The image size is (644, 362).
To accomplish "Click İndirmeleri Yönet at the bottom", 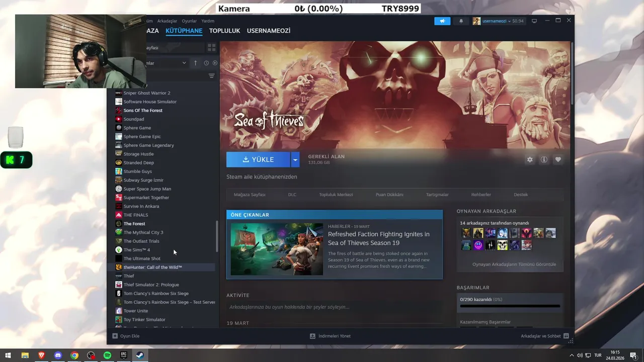I will [335, 336].
